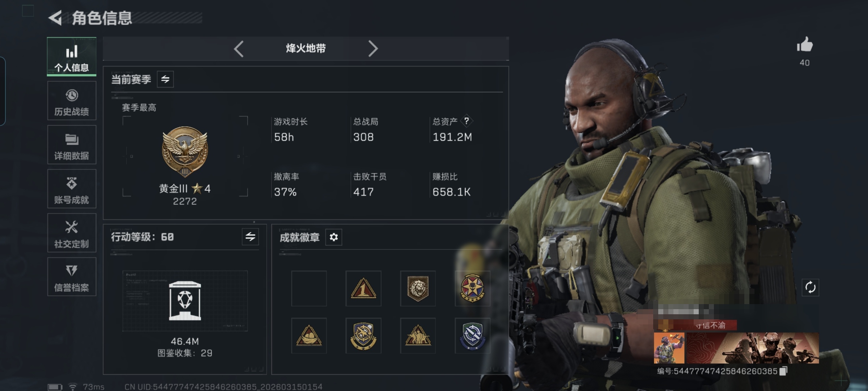Click the empty first badge slot
The width and height of the screenshot is (868, 391).
[309, 289]
